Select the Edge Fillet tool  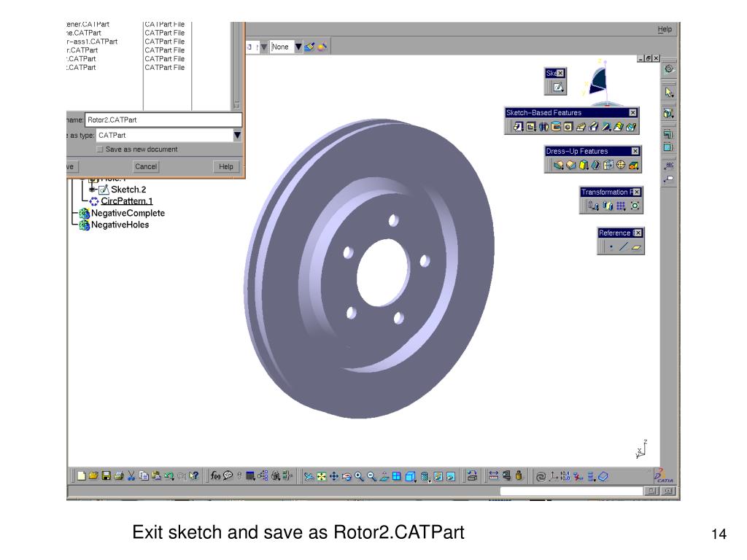pyautogui.click(x=558, y=165)
